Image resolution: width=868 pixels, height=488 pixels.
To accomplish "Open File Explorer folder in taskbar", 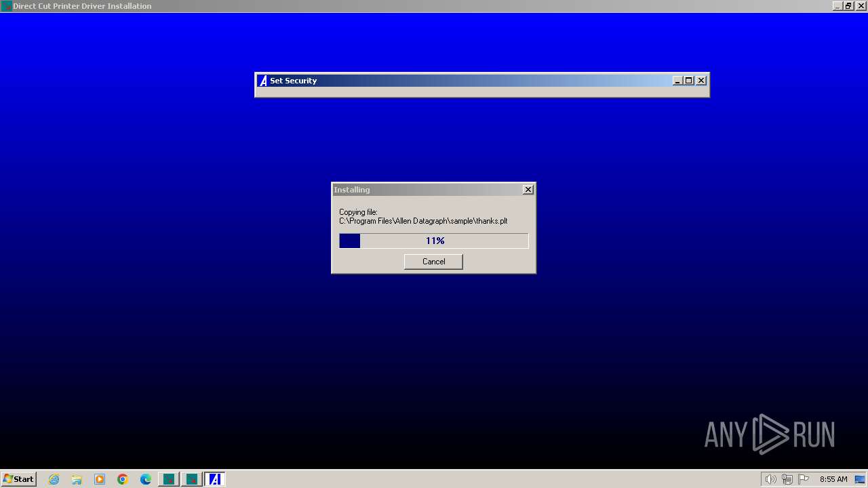I will pyautogui.click(x=77, y=479).
